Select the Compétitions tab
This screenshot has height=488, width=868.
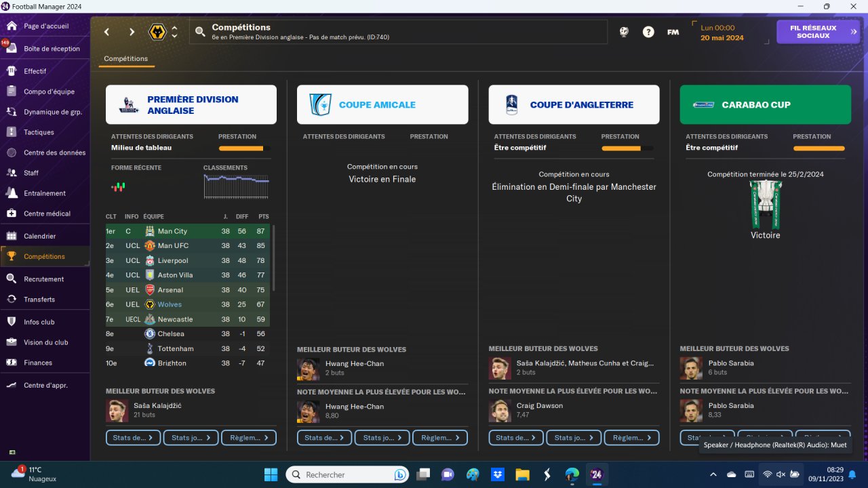tap(126, 59)
